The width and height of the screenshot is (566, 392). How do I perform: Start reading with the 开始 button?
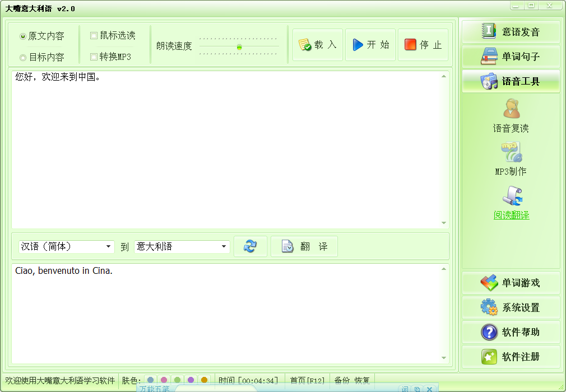coord(370,45)
